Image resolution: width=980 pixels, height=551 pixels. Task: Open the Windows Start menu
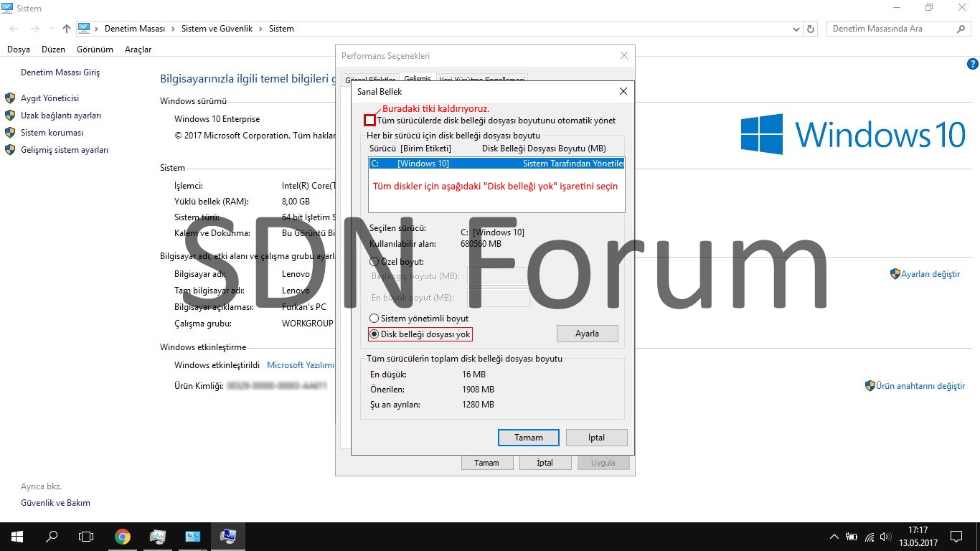[17, 536]
